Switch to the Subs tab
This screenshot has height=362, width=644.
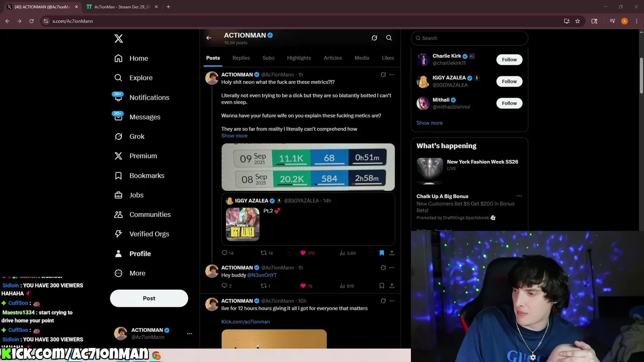[x=269, y=58]
